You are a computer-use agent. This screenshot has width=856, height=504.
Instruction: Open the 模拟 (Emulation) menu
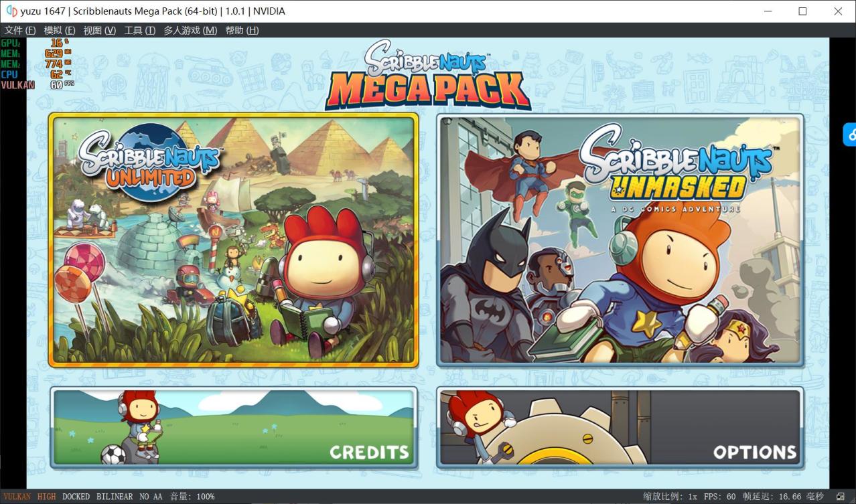click(x=59, y=30)
